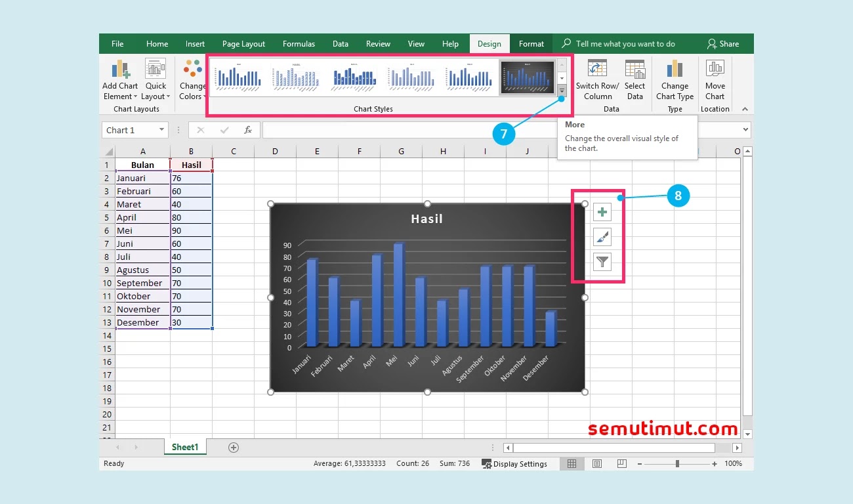Select the Quick Layout tool
This screenshot has width=853, height=504.
(156, 80)
